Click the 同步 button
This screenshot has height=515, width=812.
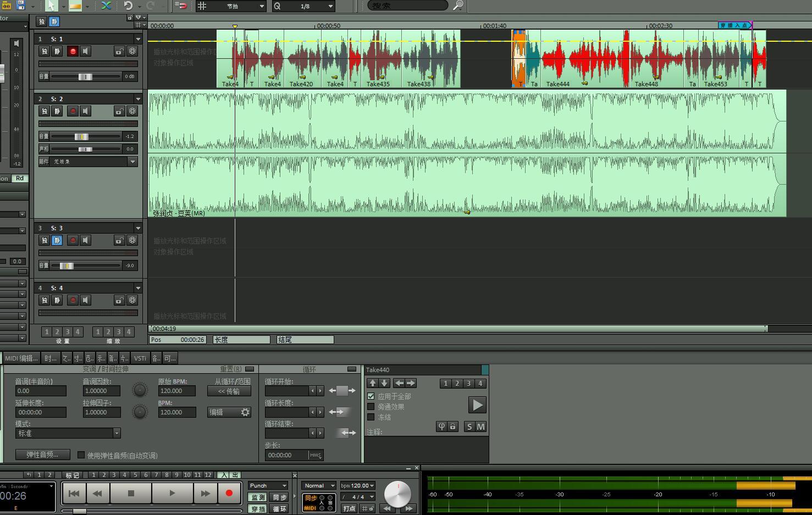(x=280, y=497)
